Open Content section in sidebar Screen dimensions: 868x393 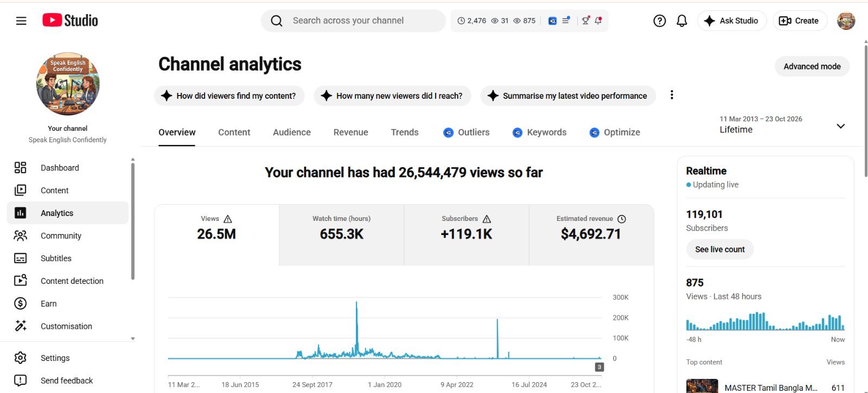coord(68,191)
